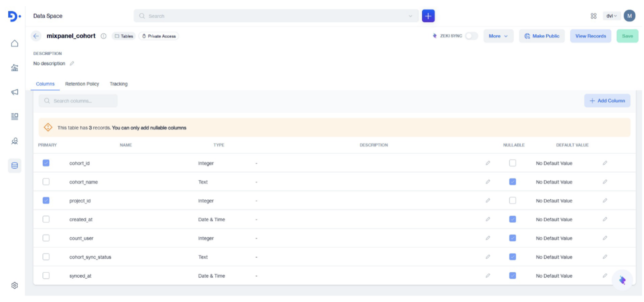
Task: Focus the Search columns field
Action: (x=78, y=101)
